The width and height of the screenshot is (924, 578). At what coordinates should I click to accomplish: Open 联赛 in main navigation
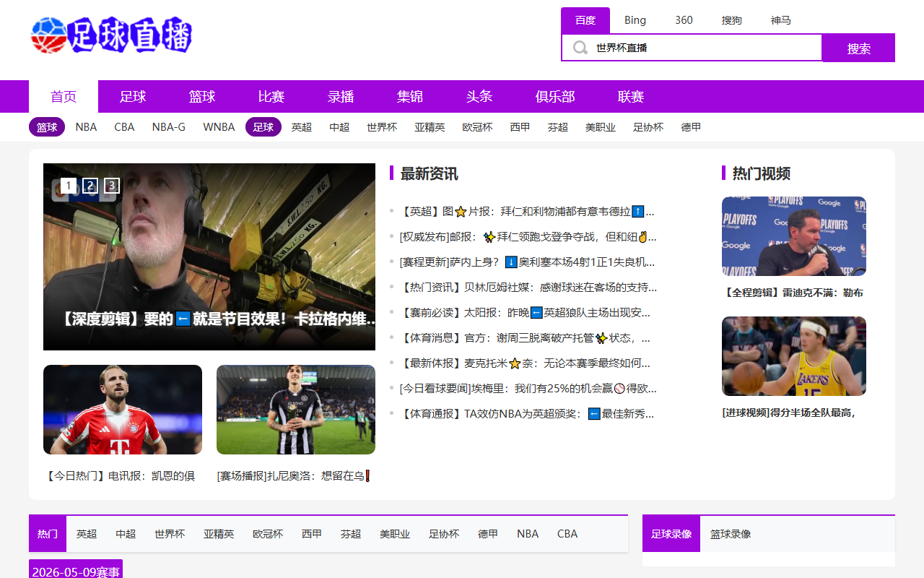pyautogui.click(x=631, y=97)
